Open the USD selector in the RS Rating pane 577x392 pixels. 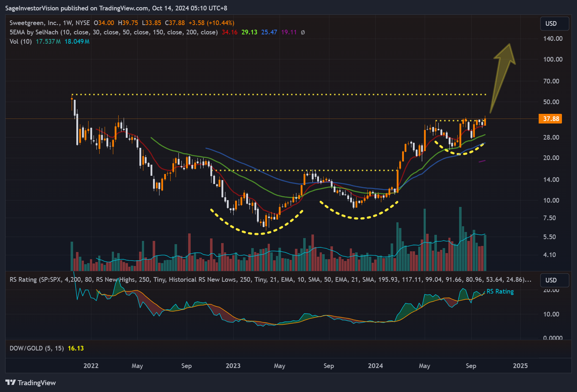tap(554, 280)
